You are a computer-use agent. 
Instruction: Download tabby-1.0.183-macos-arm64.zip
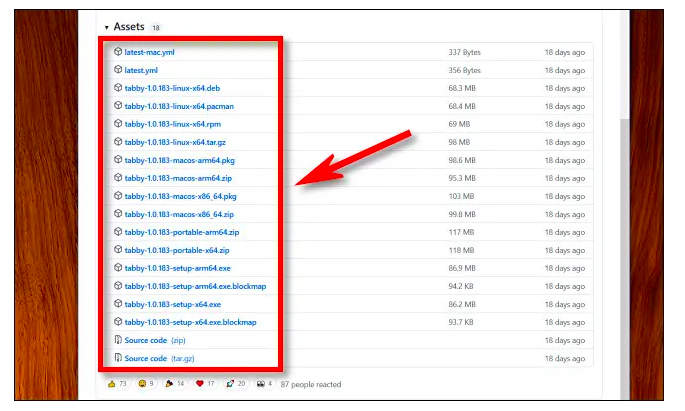(178, 179)
